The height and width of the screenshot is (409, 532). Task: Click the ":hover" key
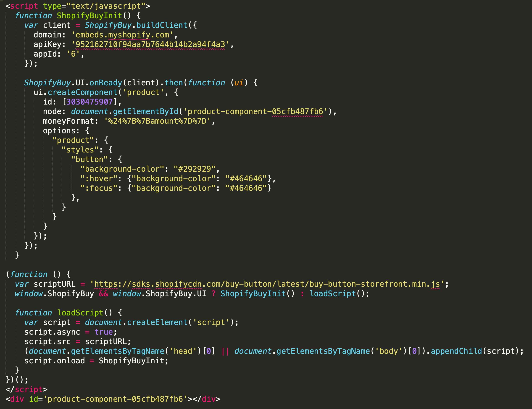[x=99, y=178]
